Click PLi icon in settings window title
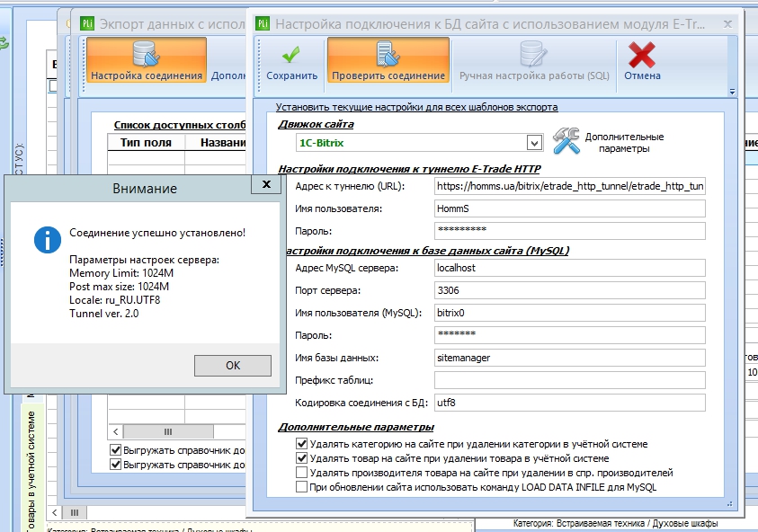Viewport: 758px width, 532px height. pyautogui.click(x=263, y=23)
